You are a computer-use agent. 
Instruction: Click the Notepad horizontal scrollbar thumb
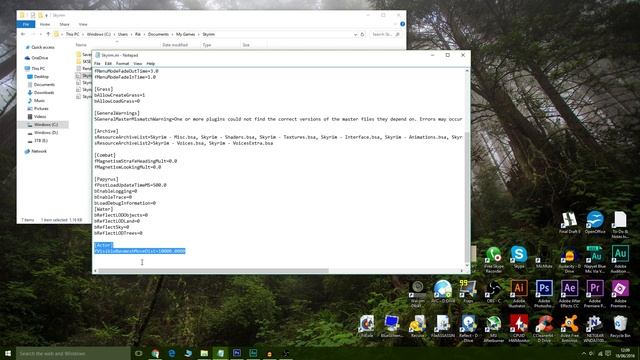[x=213, y=271]
